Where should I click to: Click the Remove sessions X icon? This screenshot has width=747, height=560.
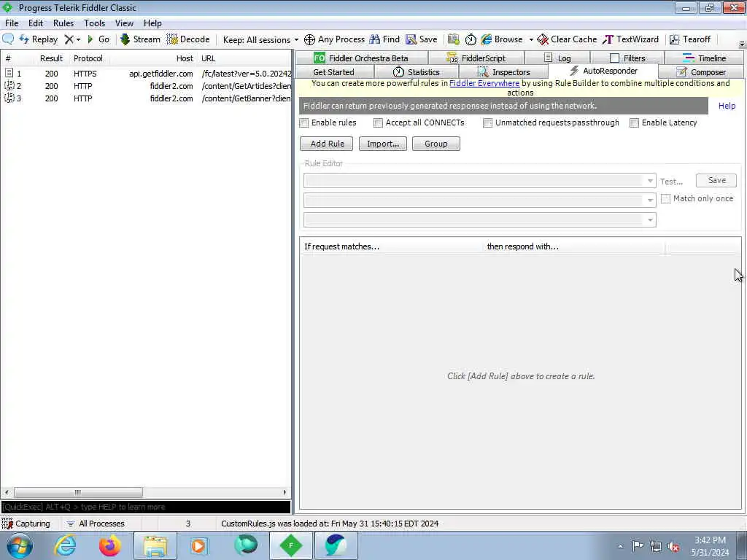(x=69, y=39)
